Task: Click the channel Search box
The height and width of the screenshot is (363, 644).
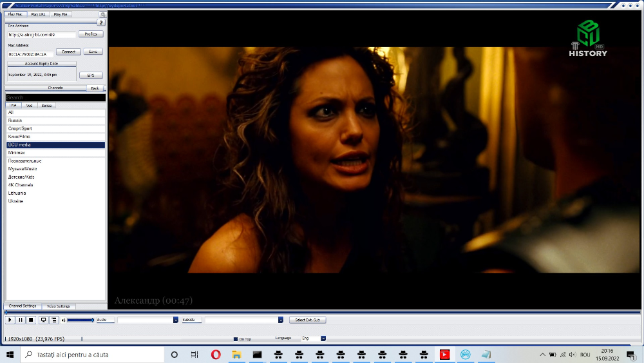Action: point(55,97)
